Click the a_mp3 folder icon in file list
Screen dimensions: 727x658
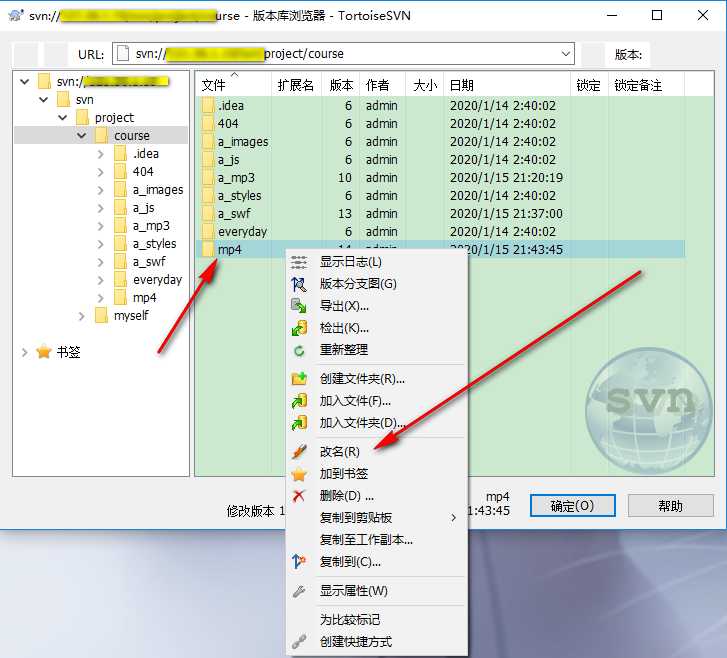[208, 178]
